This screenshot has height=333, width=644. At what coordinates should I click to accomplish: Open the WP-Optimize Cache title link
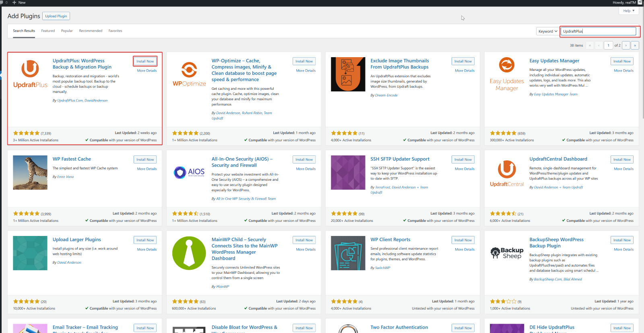[244, 70]
